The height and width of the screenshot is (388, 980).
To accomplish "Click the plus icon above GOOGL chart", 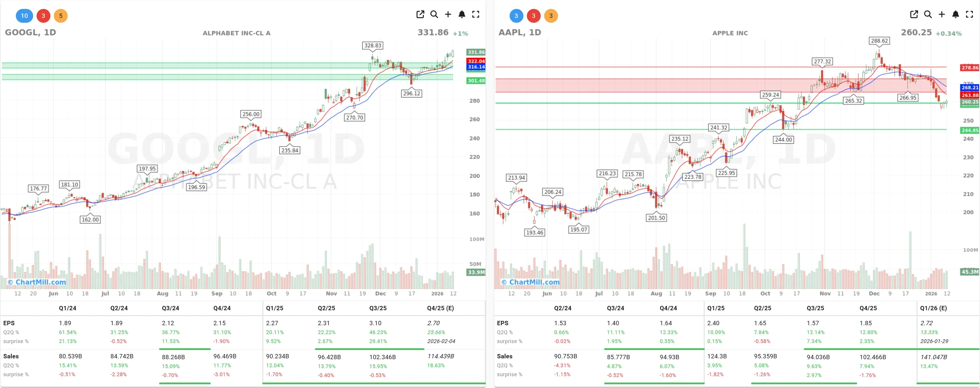I will [448, 14].
